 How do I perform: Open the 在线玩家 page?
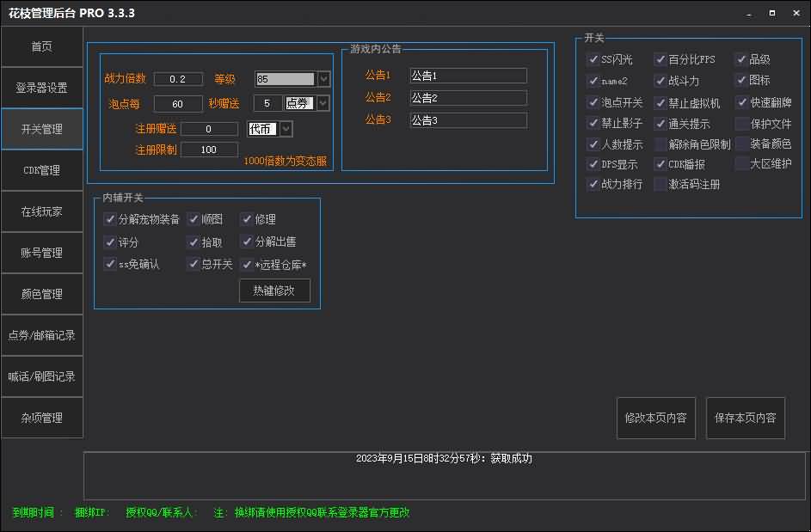point(41,211)
